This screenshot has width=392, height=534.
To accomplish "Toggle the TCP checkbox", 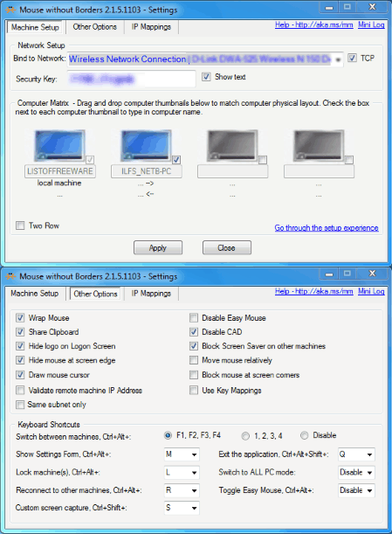I will 352,58.
